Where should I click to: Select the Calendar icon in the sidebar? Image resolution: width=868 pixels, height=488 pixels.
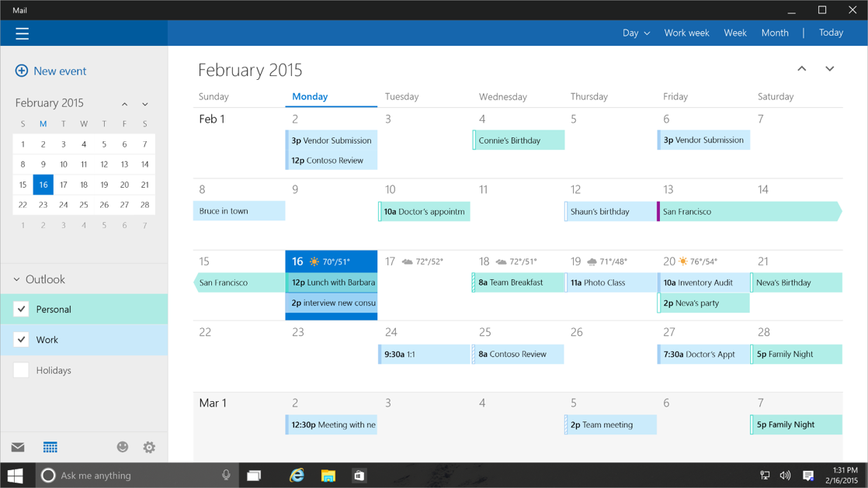tap(50, 447)
